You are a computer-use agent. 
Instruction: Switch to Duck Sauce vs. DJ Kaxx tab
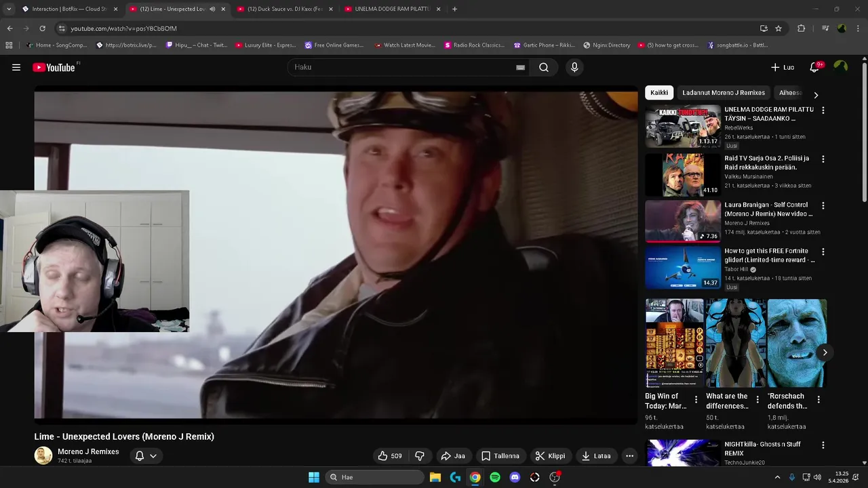[x=284, y=9]
